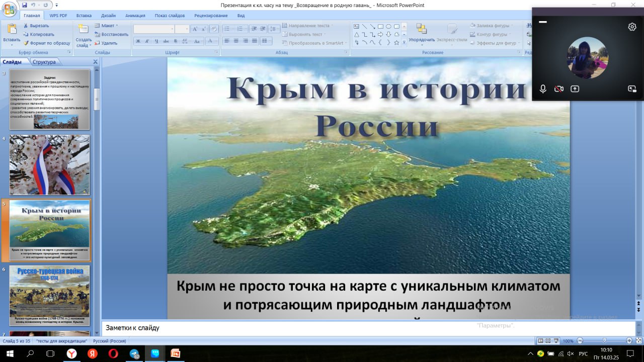Select the rectangle shape in gallery

380,27
